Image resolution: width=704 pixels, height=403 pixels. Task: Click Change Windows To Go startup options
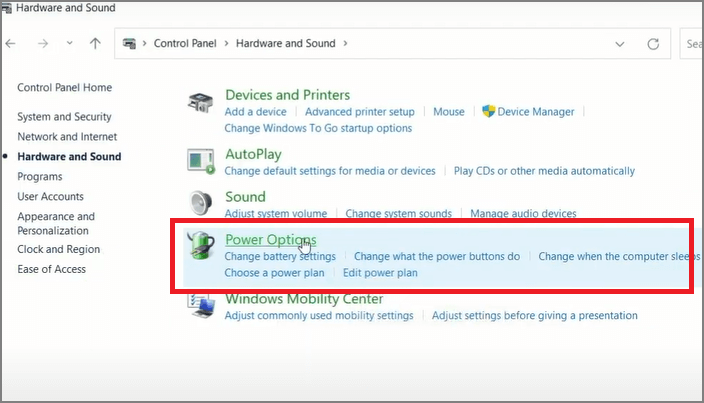318,128
